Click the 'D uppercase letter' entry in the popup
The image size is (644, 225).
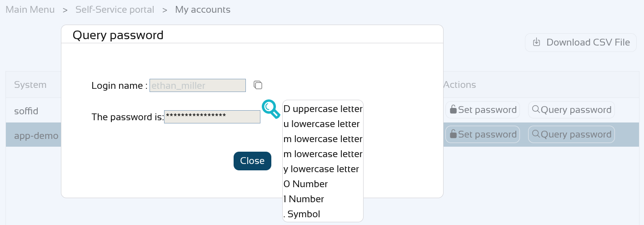(323, 109)
